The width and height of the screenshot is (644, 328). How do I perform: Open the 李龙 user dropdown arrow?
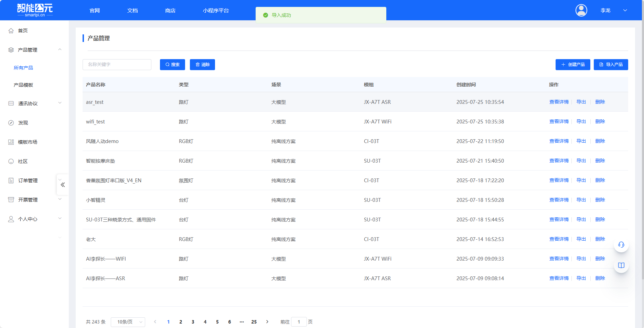click(x=625, y=10)
